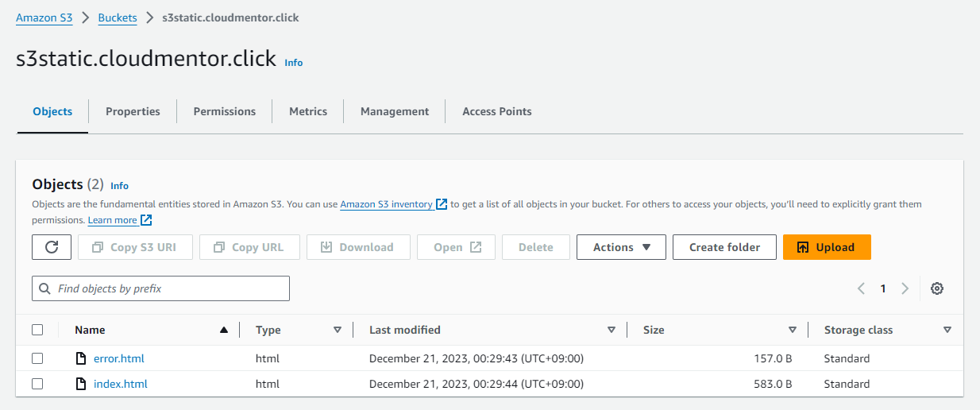Click the file icon beside error.html
980x410 pixels.
(80, 358)
